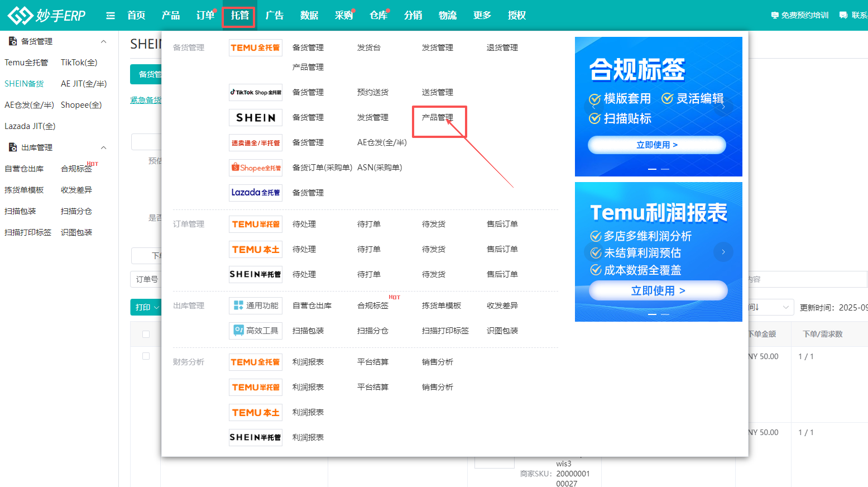Click the Lazada全托管 logo

point(256,193)
